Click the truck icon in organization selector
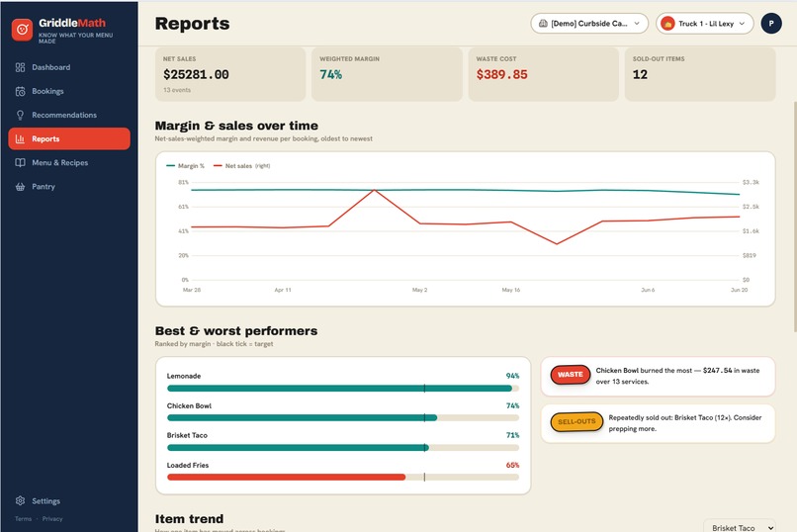This screenshot has width=797, height=532. 543,24
